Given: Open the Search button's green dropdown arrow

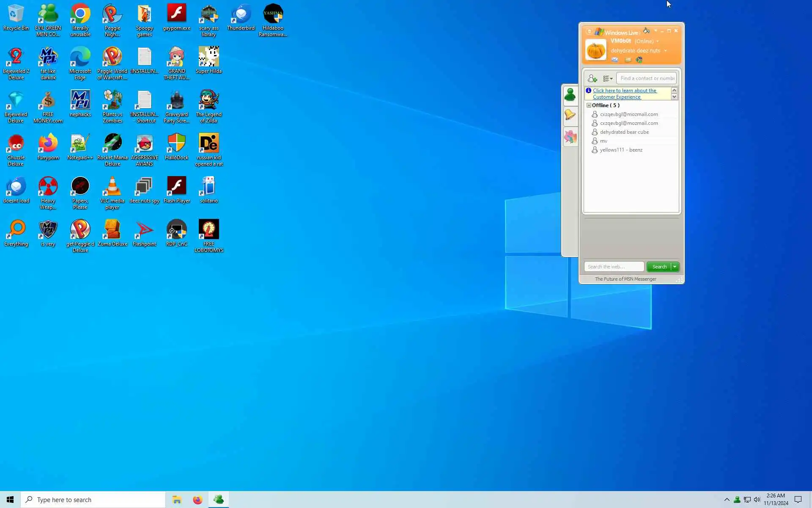Looking at the screenshot, I should pos(675,267).
